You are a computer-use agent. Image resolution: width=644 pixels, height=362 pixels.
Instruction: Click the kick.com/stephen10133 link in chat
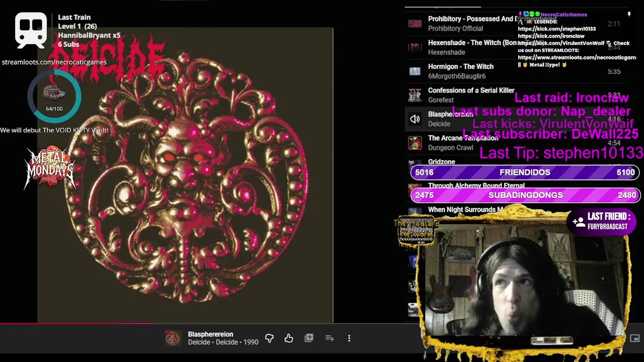tap(556, 29)
